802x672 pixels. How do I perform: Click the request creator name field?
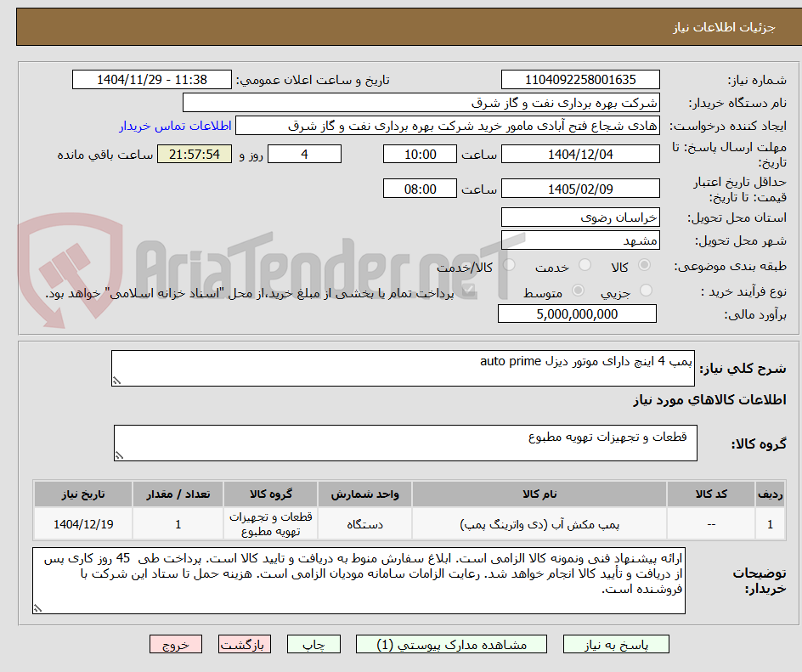(x=448, y=126)
